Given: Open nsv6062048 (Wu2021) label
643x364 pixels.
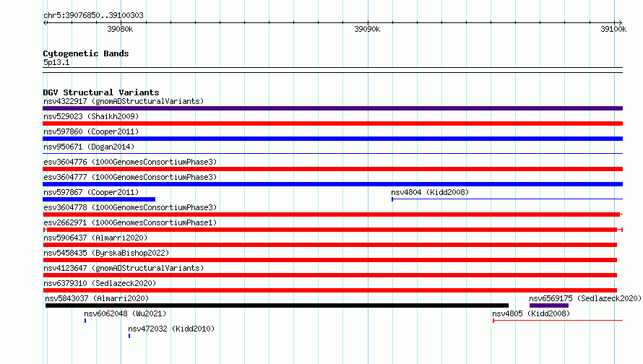Looking at the screenshot, I should click(x=125, y=313).
